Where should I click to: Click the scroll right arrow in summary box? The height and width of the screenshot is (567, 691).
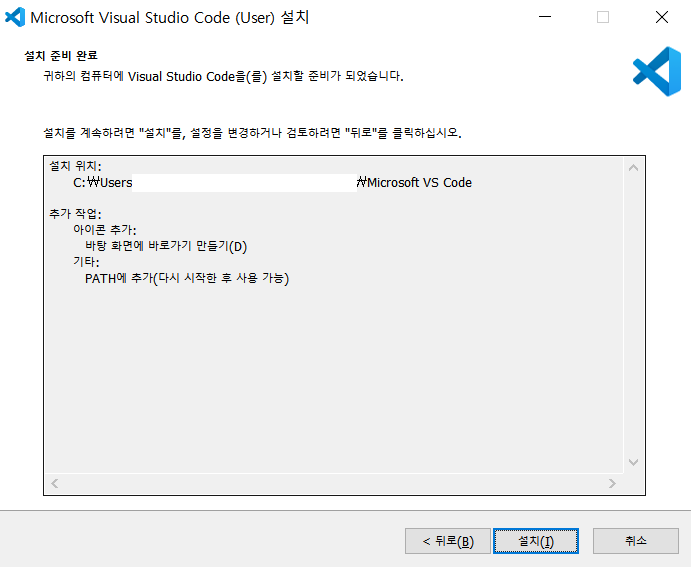(x=612, y=484)
